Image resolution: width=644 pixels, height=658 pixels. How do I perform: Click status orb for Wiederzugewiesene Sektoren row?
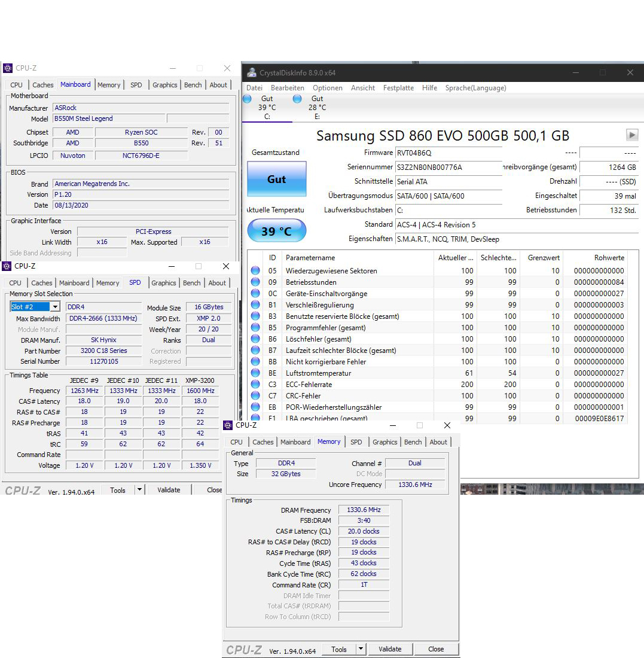coord(255,270)
